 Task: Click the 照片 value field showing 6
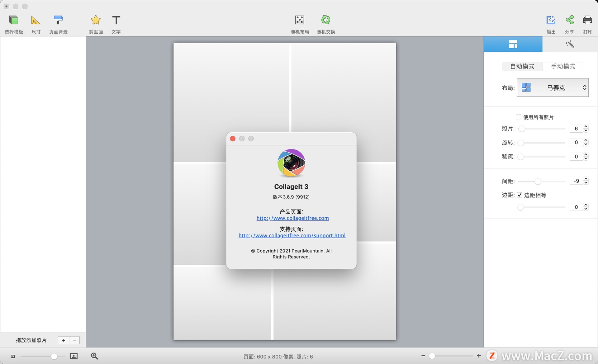pyautogui.click(x=576, y=129)
